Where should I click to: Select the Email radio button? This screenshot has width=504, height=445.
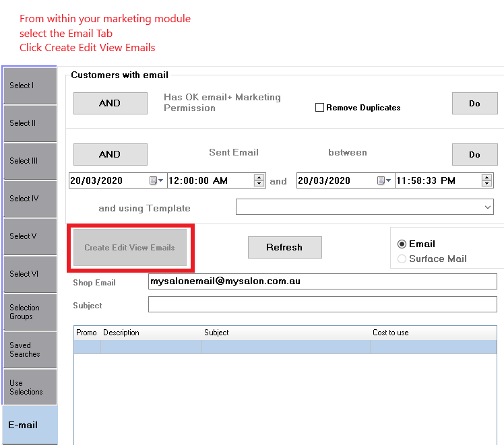click(x=402, y=244)
